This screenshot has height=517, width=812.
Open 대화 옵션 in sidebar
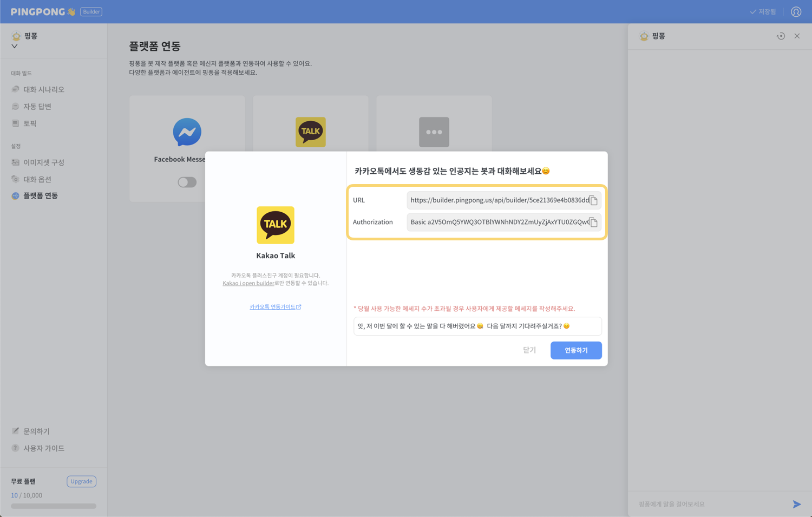click(37, 179)
